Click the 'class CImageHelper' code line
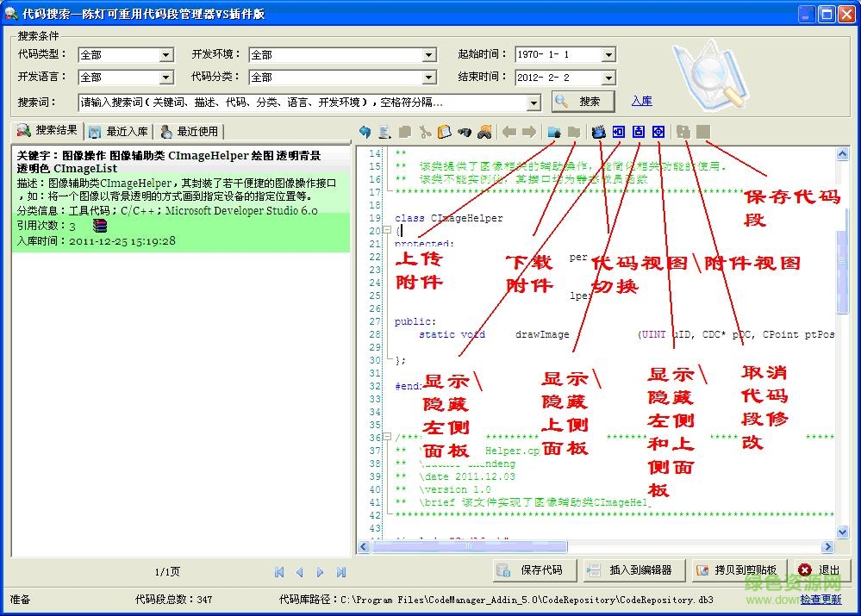Screen dimensions: 861x616 pyautogui.click(x=449, y=218)
